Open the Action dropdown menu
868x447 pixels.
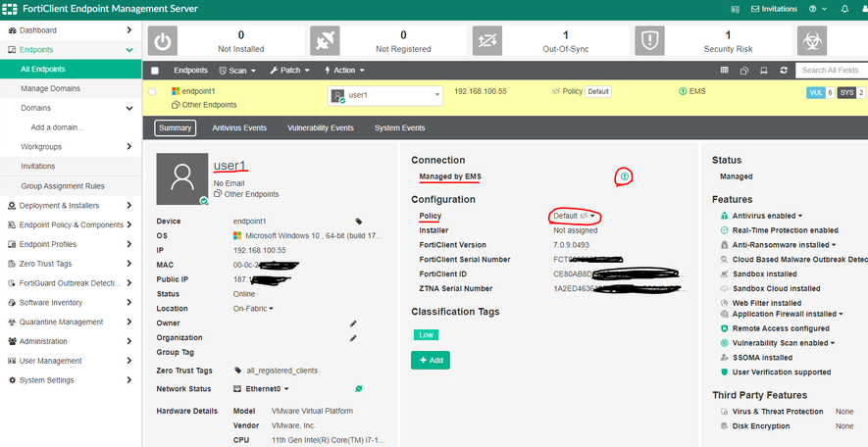click(344, 71)
